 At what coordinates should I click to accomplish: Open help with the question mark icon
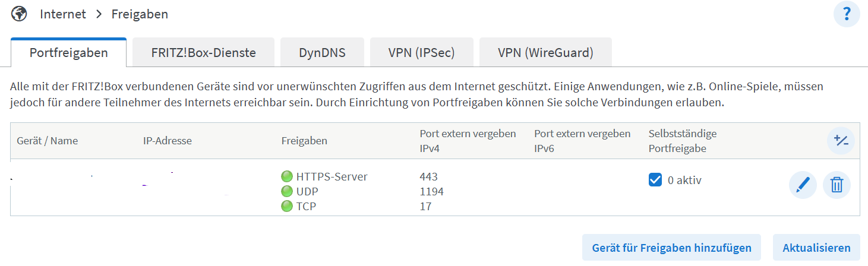point(847,14)
